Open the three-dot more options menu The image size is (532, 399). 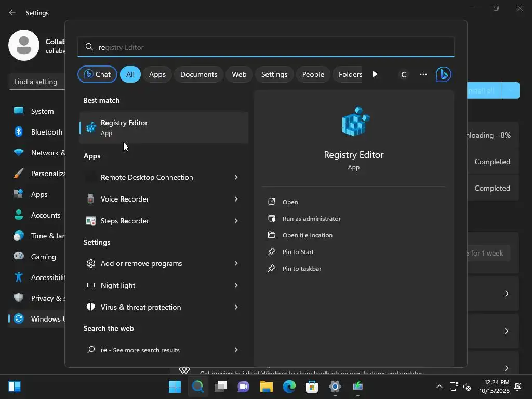click(x=423, y=74)
